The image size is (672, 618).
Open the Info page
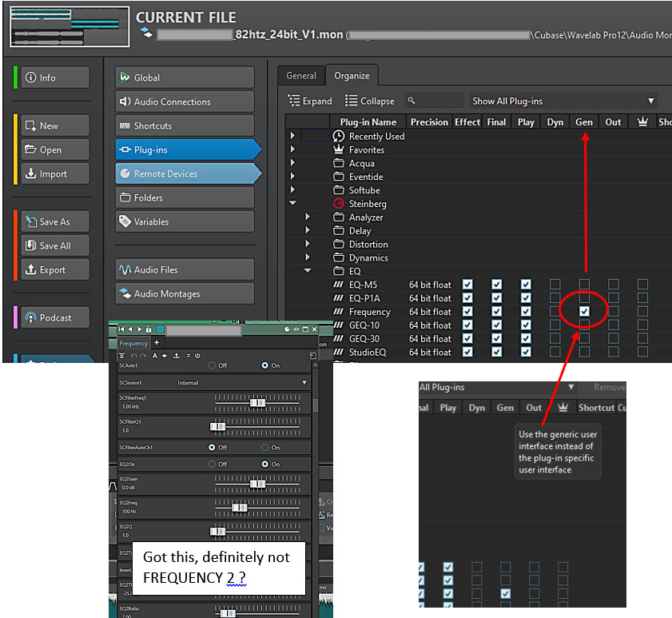click(x=55, y=78)
